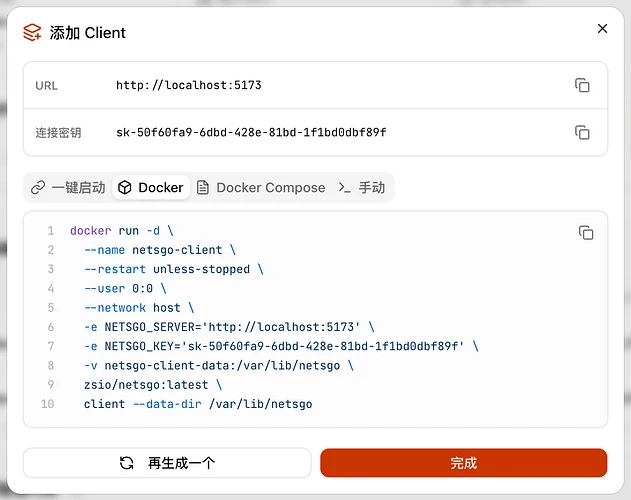Click the NETSGO_KEY environment line
Image resolution: width=631 pixels, height=500 pixels.
pos(281,346)
